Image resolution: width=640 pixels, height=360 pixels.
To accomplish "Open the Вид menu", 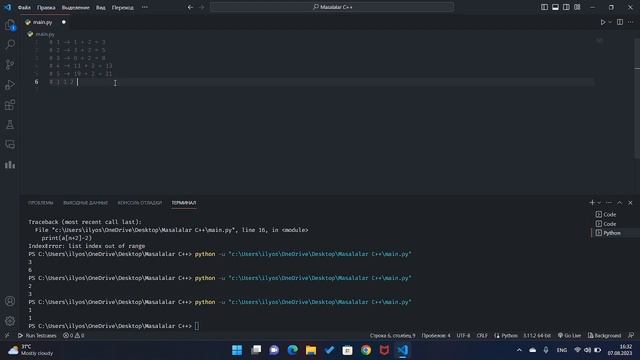I will (x=100, y=7).
